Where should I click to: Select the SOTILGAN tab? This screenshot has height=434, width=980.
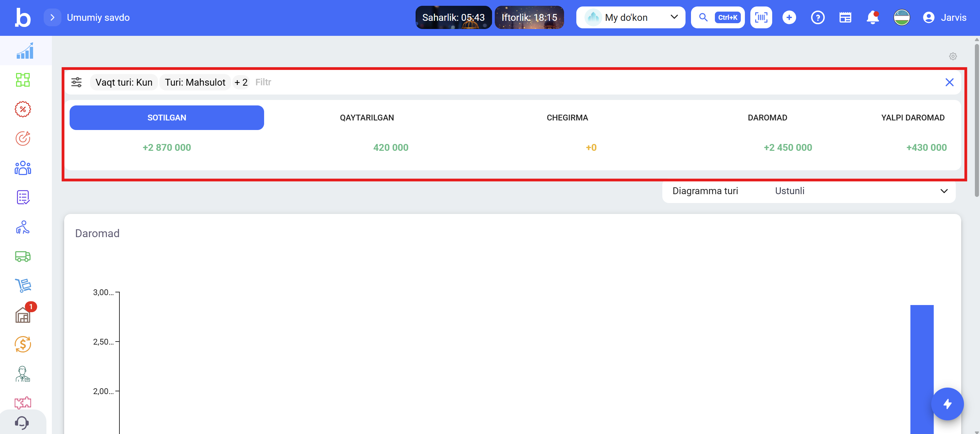(167, 118)
